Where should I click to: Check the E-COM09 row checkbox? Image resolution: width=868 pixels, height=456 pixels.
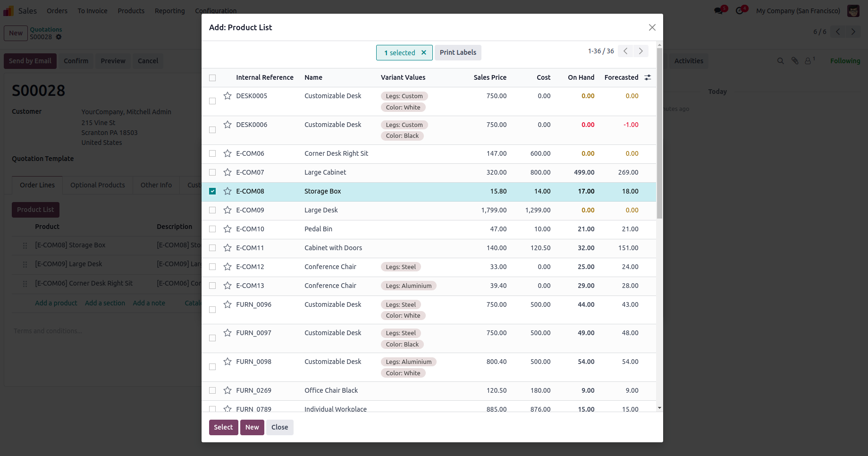click(x=212, y=210)
